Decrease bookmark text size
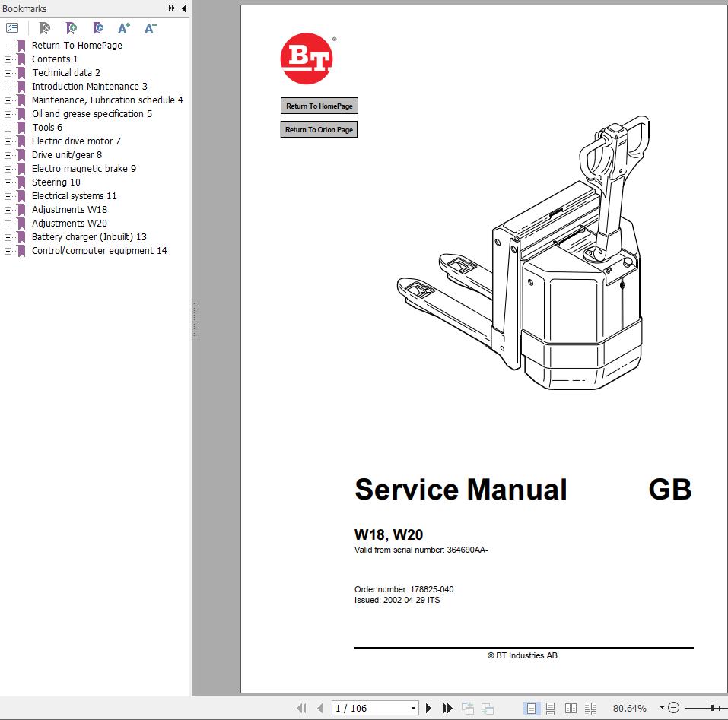The height and width of the screenshot is (720, 728). (x=149, y=27)
